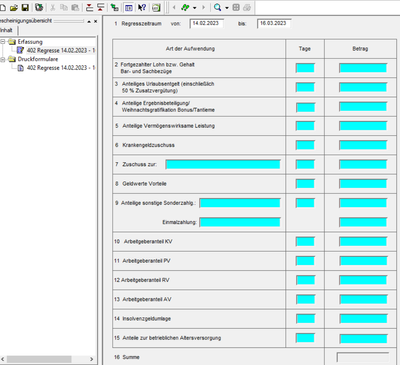Screen dimensions: 400x365
Task: Click Betrag field for Geldwerte Vorteile
Action: pyautogui.click(x=363, y=184)
